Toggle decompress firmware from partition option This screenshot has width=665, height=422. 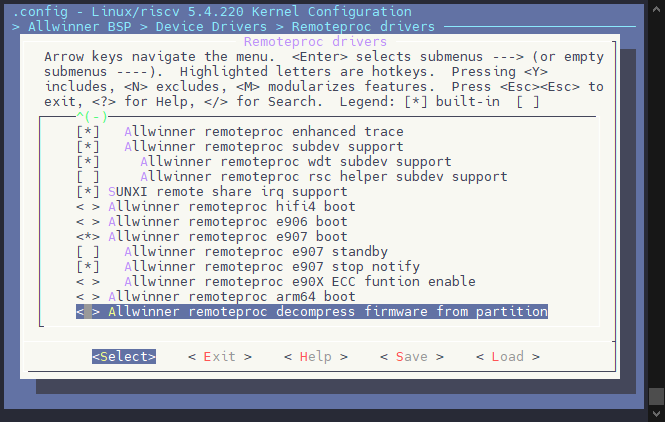coord(88,312)
